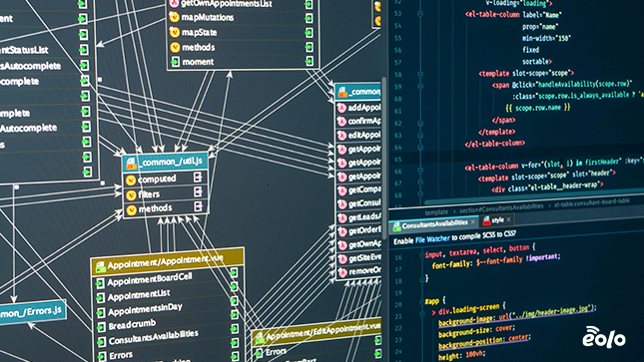The height and width of the screenshot is (362, 644).
Task: Click the filters member icon in util.js node
Action: [x=131, y=195]
